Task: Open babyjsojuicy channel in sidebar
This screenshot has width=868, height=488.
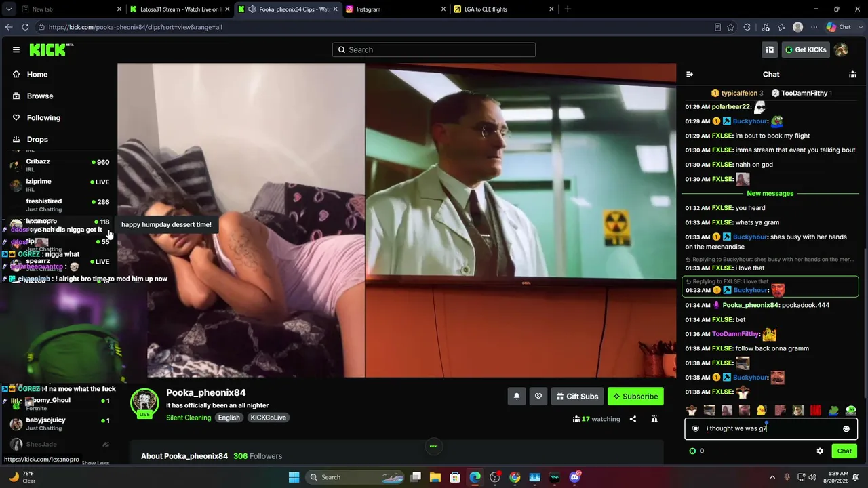Action: [x=59, y=424]
